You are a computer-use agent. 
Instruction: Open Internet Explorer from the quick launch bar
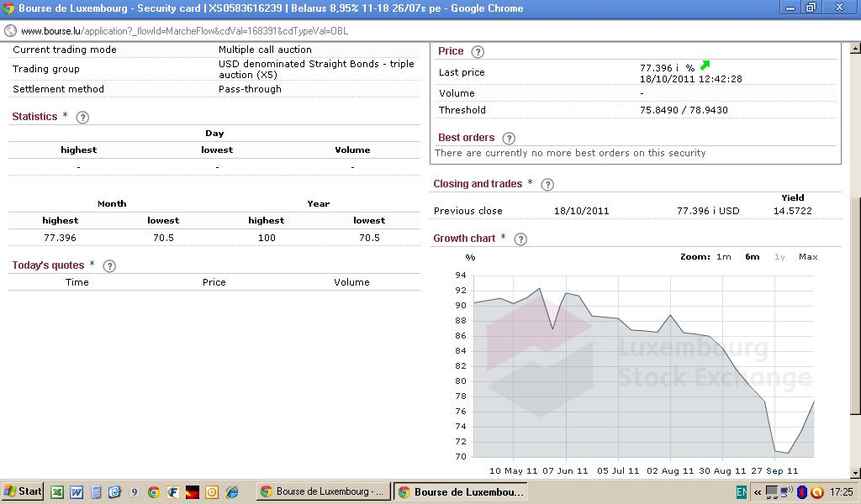(232, 492)
